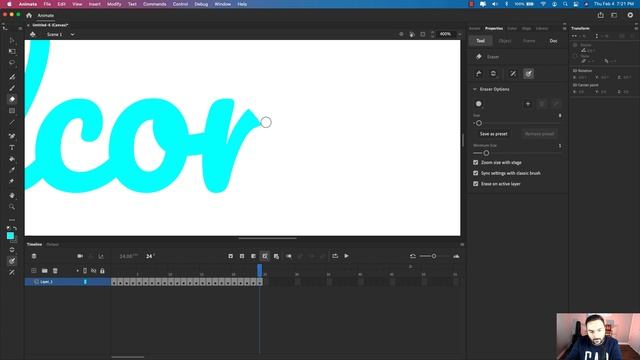Image resolution: width=640 pixels, height=360 pixels.
Task: Select the Paint Bucket tool
Action: coord(12,159)
